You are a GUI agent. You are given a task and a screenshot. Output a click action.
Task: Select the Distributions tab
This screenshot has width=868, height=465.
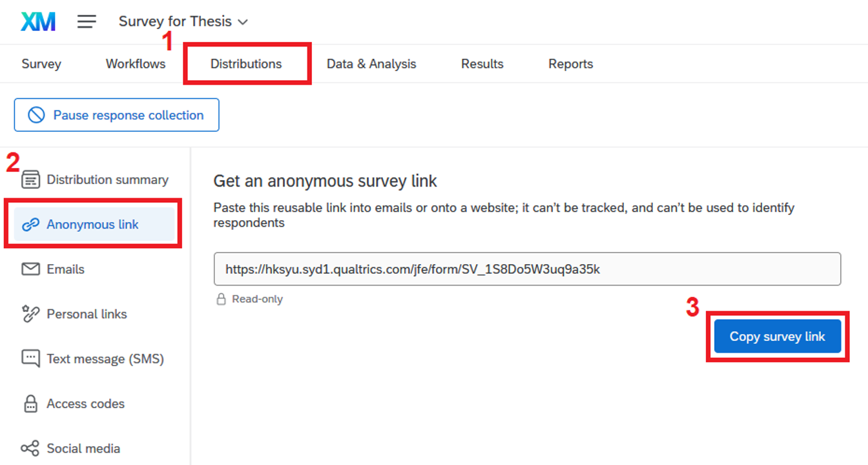(246, 64)
